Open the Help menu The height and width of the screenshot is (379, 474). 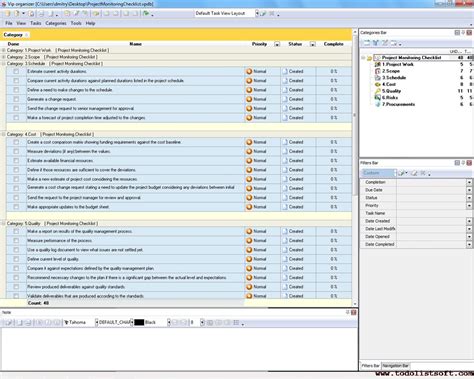(x=90, y=23)
